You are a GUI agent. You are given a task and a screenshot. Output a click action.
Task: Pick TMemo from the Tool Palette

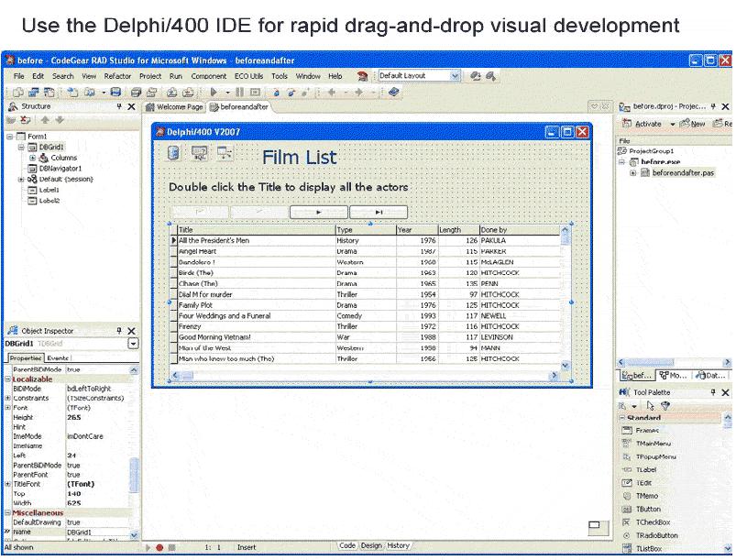tap(646, 496)
